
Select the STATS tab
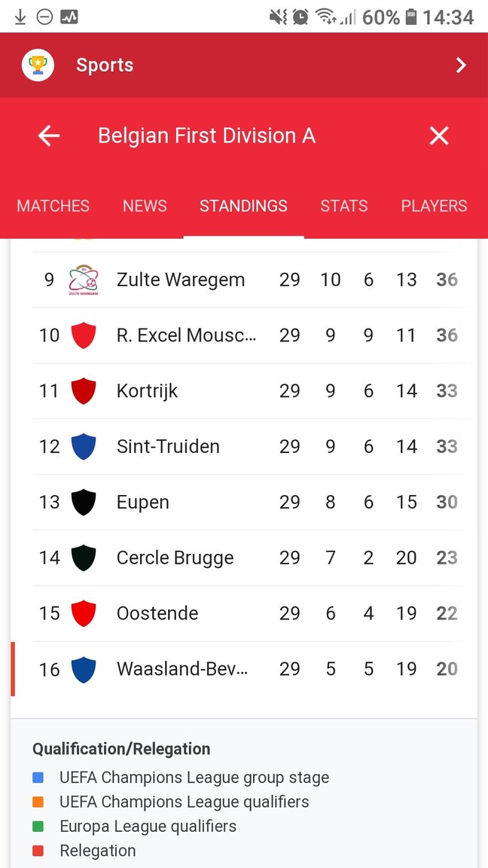[343, 206]
